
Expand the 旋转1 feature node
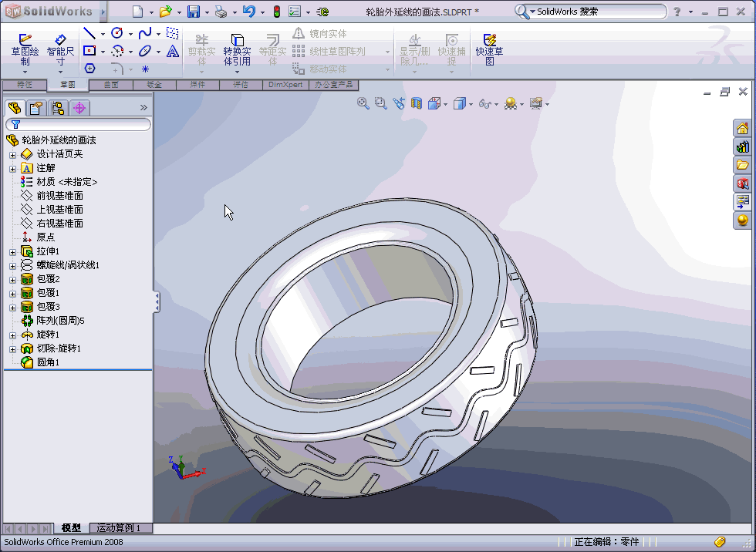13,335
